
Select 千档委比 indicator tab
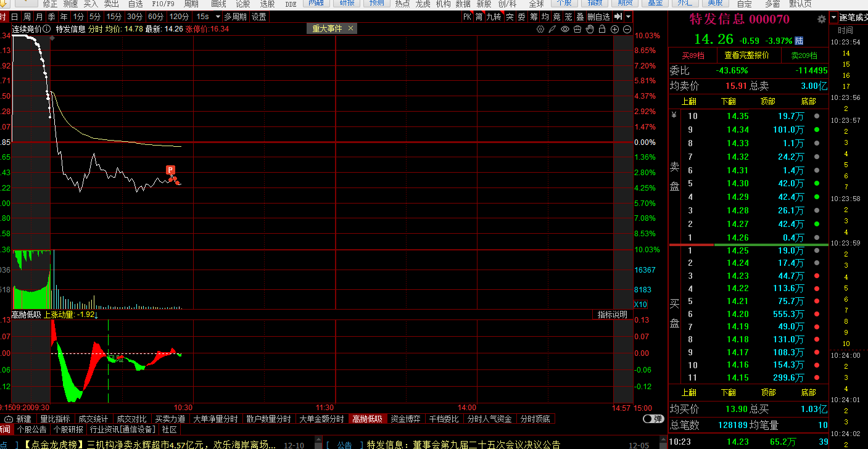[x=444, y=419]
